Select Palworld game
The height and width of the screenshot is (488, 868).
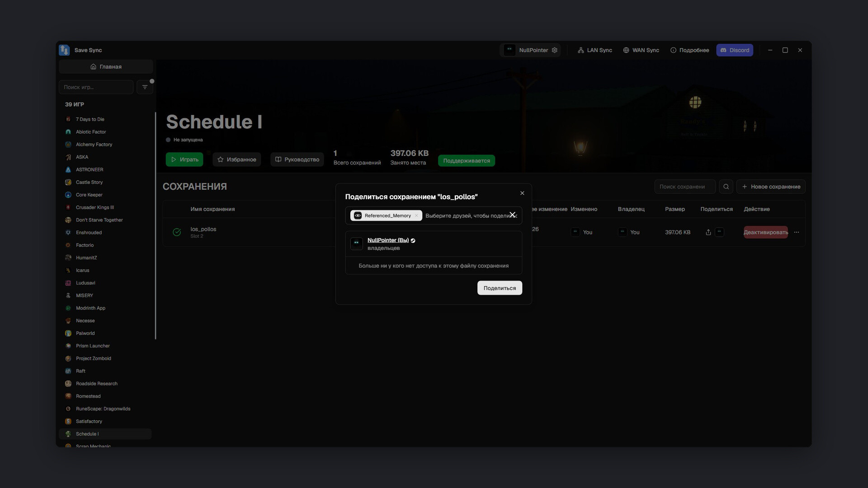pos(105,333)
